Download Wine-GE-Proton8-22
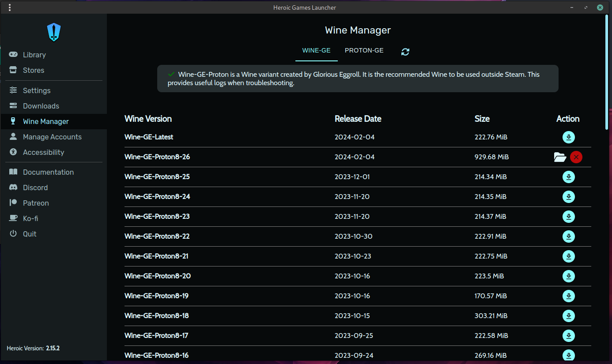 click(569, 236)
